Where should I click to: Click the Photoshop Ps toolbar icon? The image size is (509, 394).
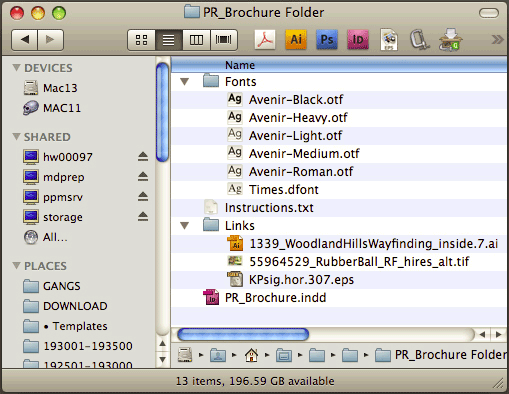coord(327,40)
